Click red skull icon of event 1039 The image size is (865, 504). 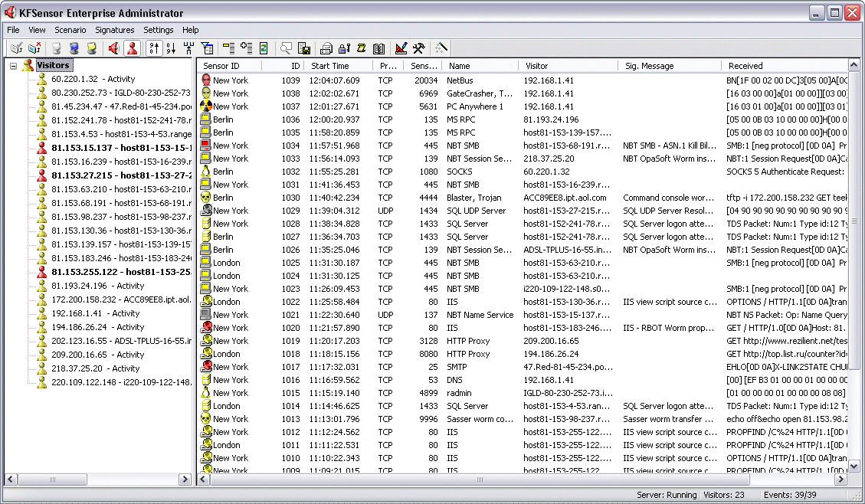[206, 80]
